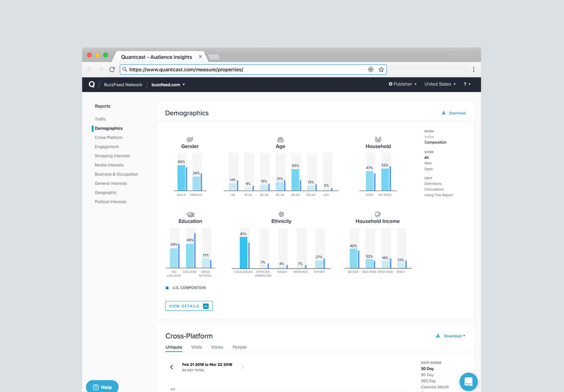Go back with the browser back arrow
The width and height of the screenshot is (564, 392).
pos(90,69)
